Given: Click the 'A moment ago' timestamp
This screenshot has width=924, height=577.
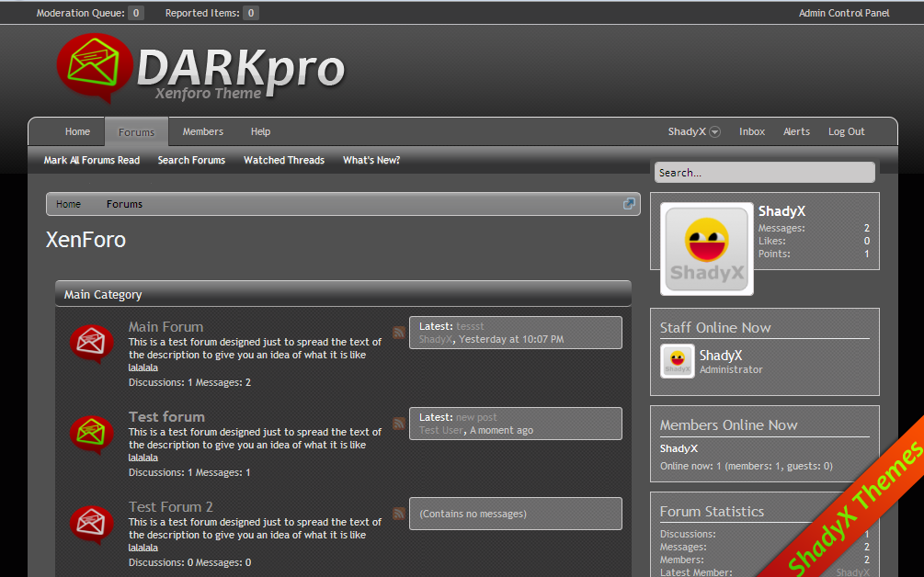Looking at the screenshot, I should pyautogui.click(x=501, y=430).
